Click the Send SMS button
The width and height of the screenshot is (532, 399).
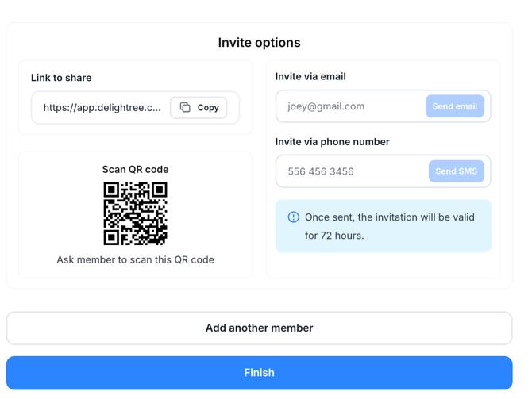tap(456, 171)
